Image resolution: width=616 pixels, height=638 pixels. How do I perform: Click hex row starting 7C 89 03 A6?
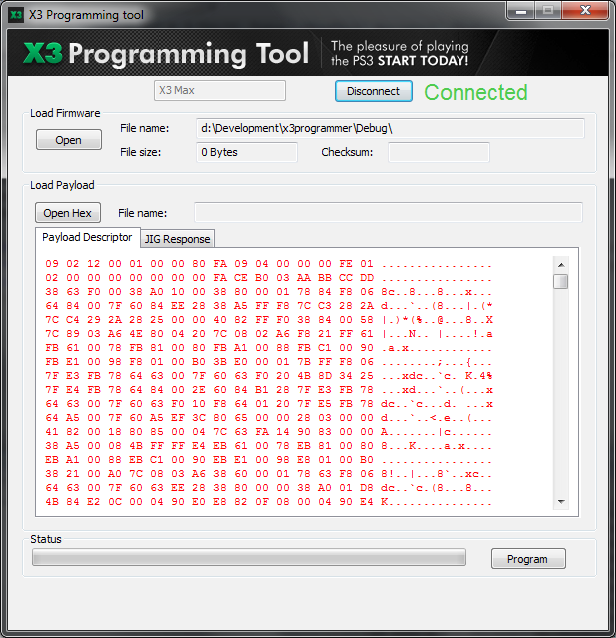(x=269, y=334)
